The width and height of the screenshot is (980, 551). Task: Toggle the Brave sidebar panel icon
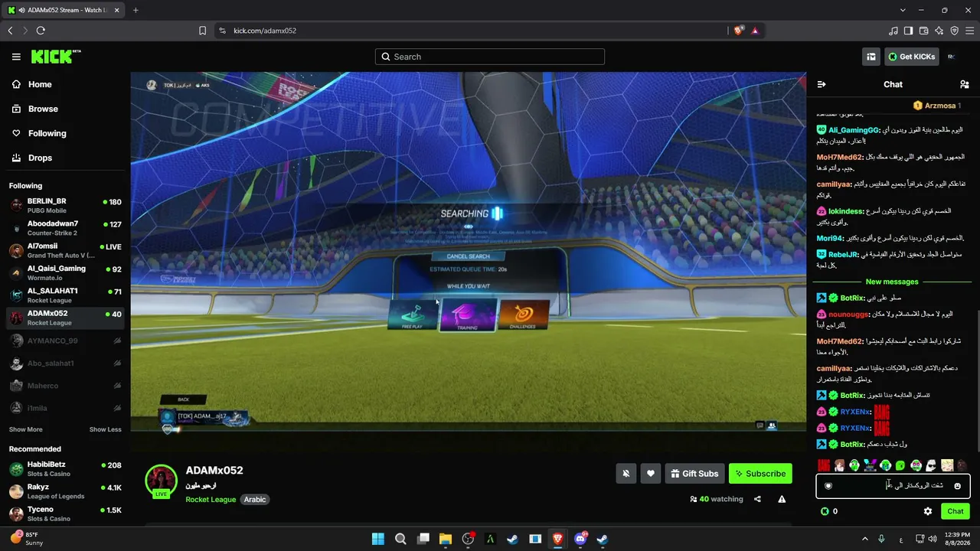908,31
